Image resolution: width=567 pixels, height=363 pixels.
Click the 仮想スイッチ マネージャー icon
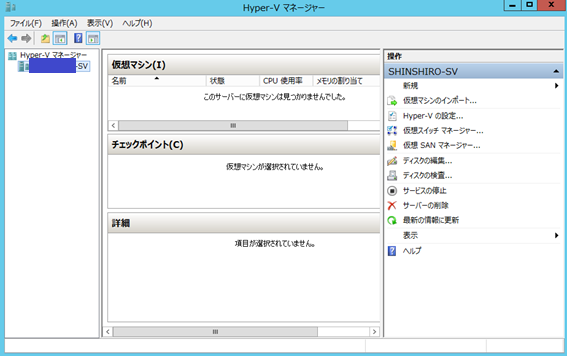(392, 131)
